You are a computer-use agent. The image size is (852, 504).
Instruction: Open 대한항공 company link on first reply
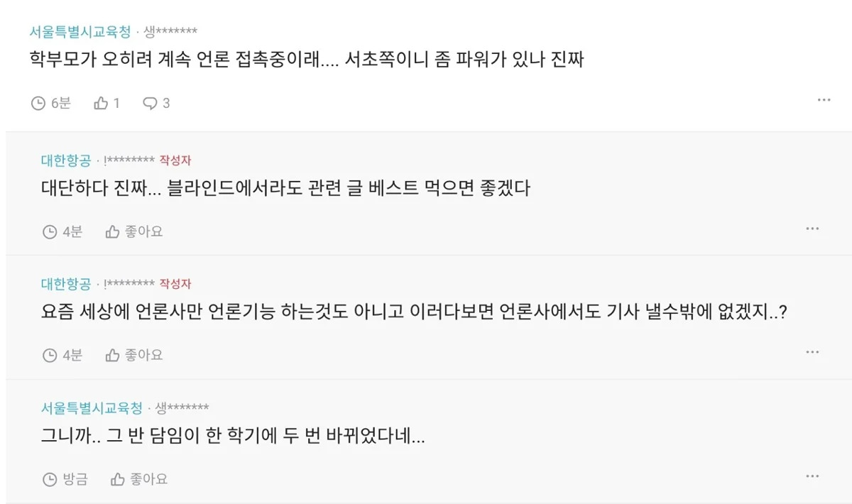66,160
